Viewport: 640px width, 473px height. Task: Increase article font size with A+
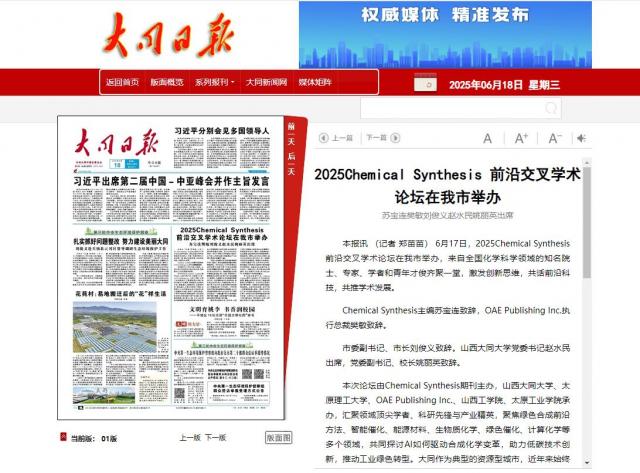click(x=521, y=139)
